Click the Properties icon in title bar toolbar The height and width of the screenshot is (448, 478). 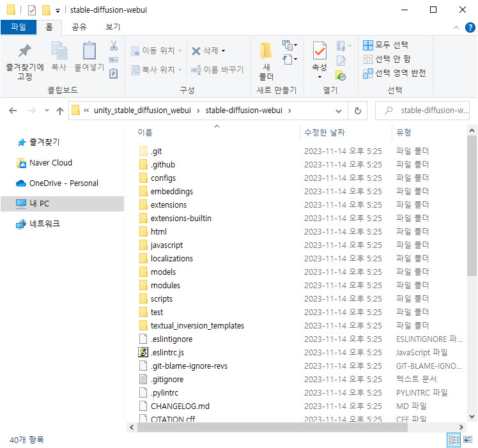[x=32, y=10]
